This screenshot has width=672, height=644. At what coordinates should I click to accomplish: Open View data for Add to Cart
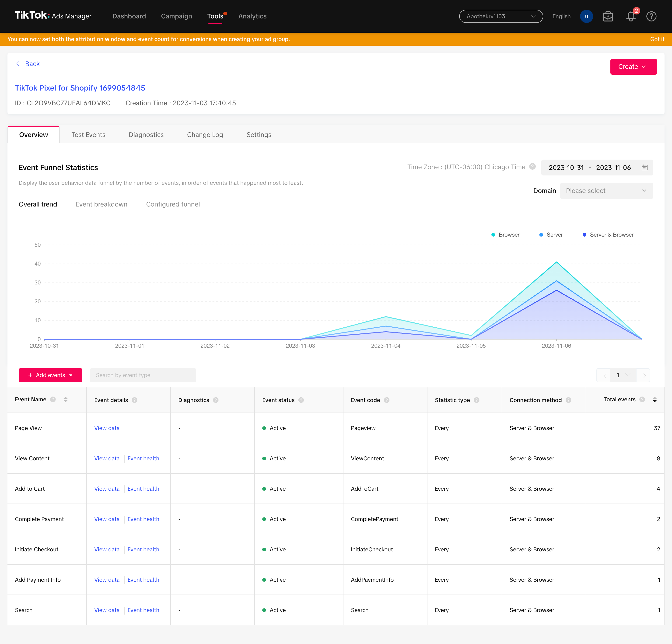coord(107,489)
